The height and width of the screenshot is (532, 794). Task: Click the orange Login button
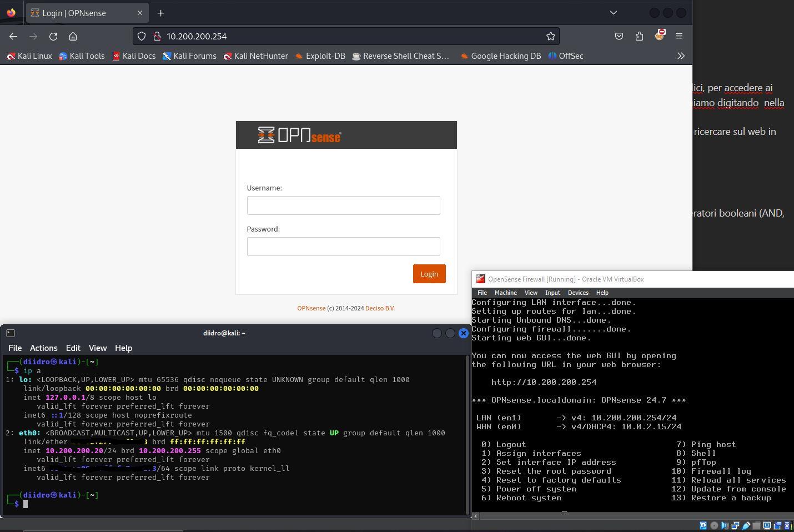[x=429, y=274]
